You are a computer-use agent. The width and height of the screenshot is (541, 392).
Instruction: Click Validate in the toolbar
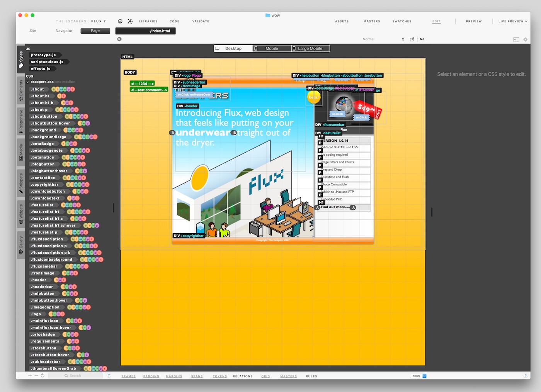201,21
